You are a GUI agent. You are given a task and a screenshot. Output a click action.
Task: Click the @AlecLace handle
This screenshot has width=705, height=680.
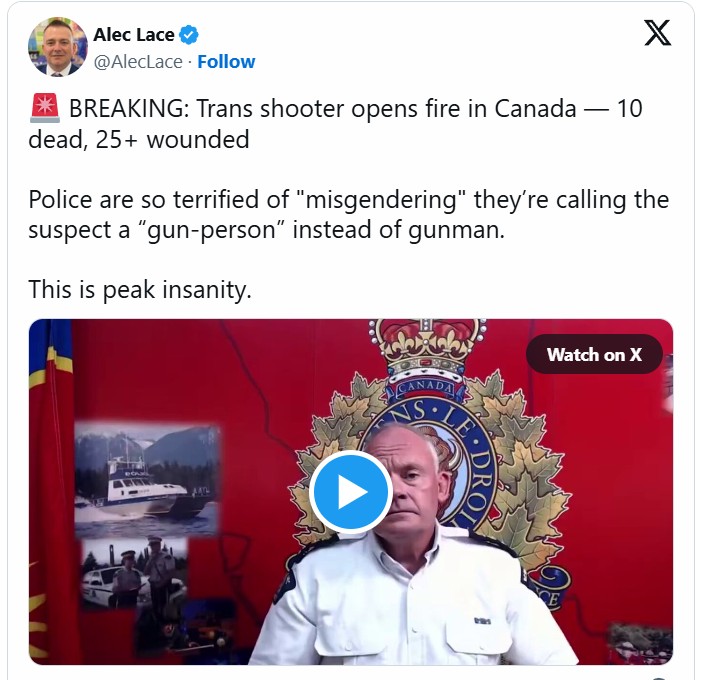138,62
